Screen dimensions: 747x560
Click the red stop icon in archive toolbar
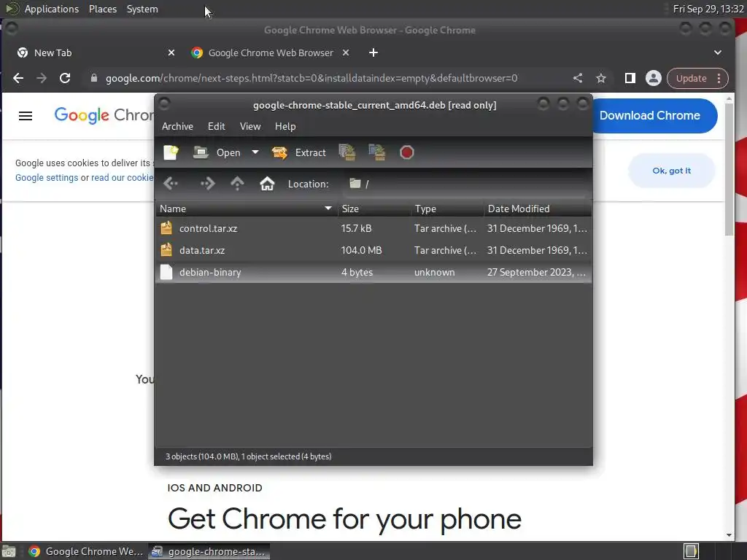(x=407, y=152)
